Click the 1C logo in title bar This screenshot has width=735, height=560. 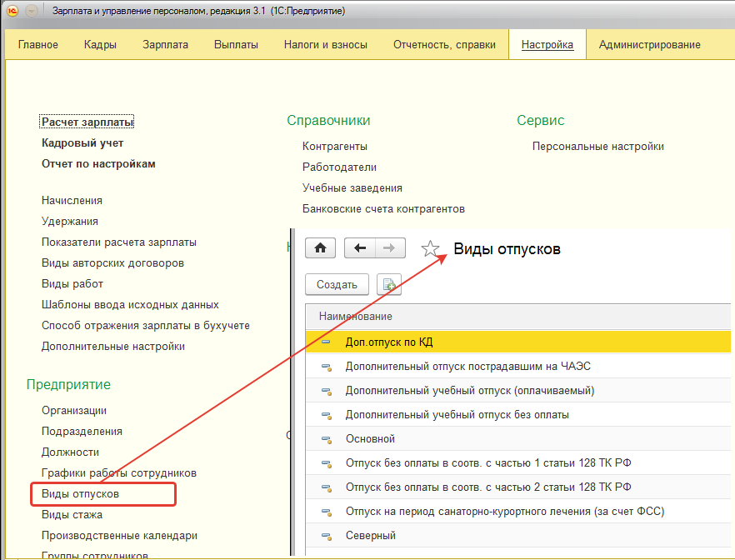pyautogui.click(x=12, y=11)
